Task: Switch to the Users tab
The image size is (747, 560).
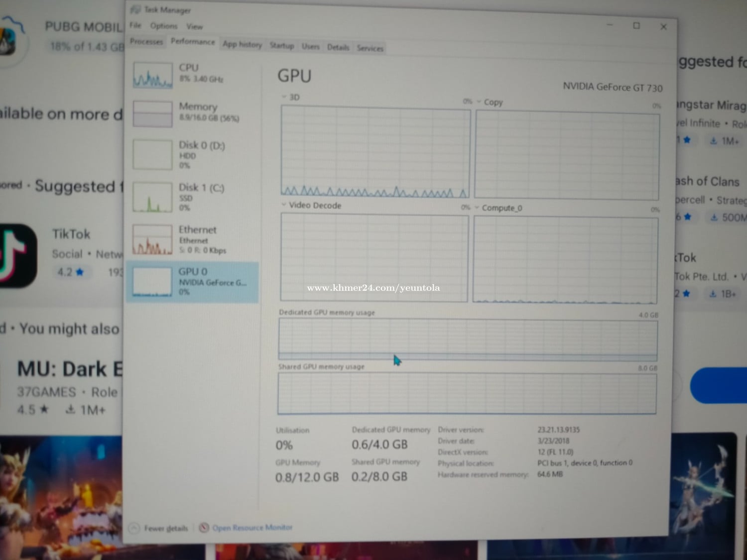Action: pos(310,47)
